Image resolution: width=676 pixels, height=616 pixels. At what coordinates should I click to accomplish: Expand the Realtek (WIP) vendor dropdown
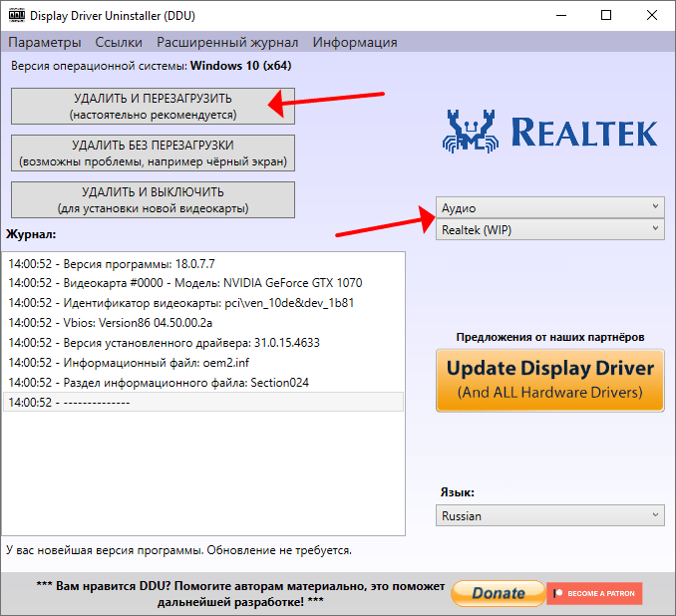[x=550, y=230]
